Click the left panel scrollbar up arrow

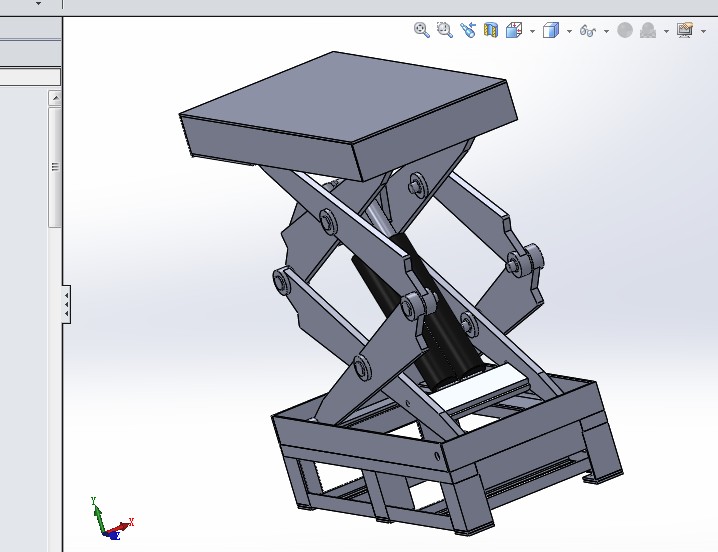click(x=55, y=98)
